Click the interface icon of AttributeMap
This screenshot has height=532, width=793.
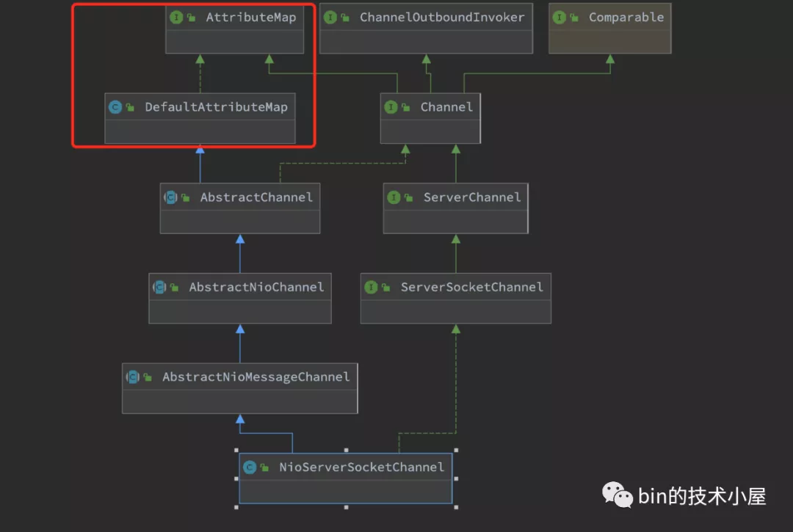176,17
